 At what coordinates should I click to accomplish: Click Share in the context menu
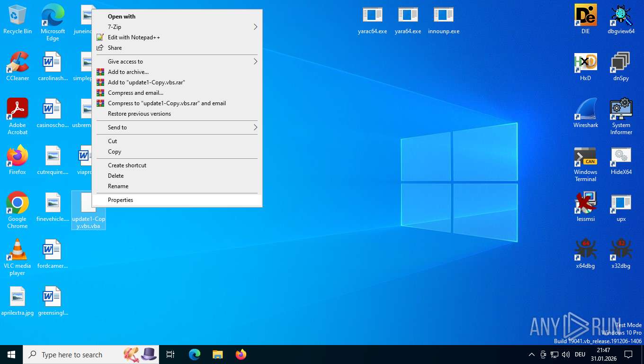coord(177,48)
